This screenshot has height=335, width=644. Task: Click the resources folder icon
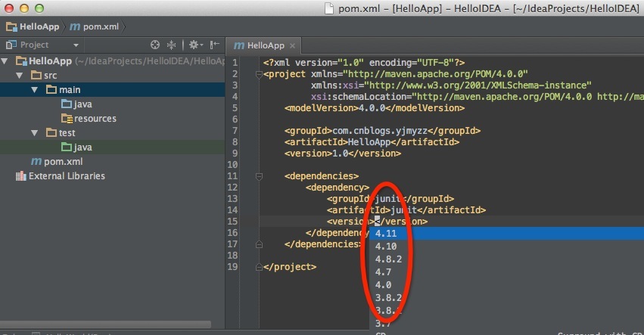pyautogui.click(x=67, y=119)
